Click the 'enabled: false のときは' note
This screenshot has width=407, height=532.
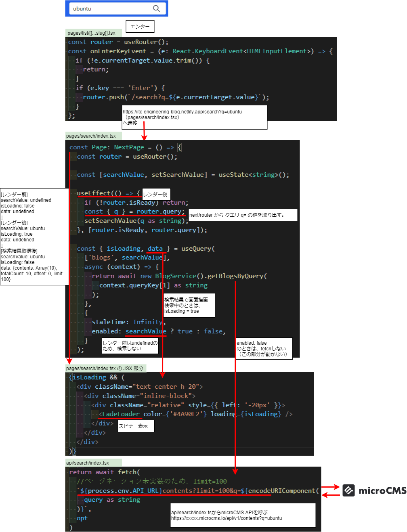coord(264,348)
